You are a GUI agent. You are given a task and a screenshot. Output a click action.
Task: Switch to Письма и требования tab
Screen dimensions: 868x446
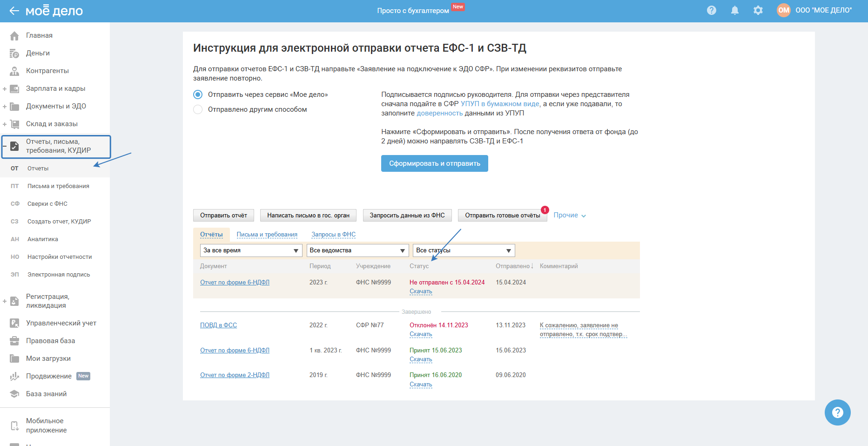[267, 235]
